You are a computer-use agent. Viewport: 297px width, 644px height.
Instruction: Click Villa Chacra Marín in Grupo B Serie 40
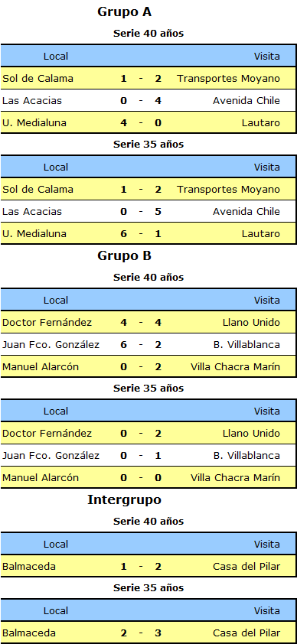(236, 367)
